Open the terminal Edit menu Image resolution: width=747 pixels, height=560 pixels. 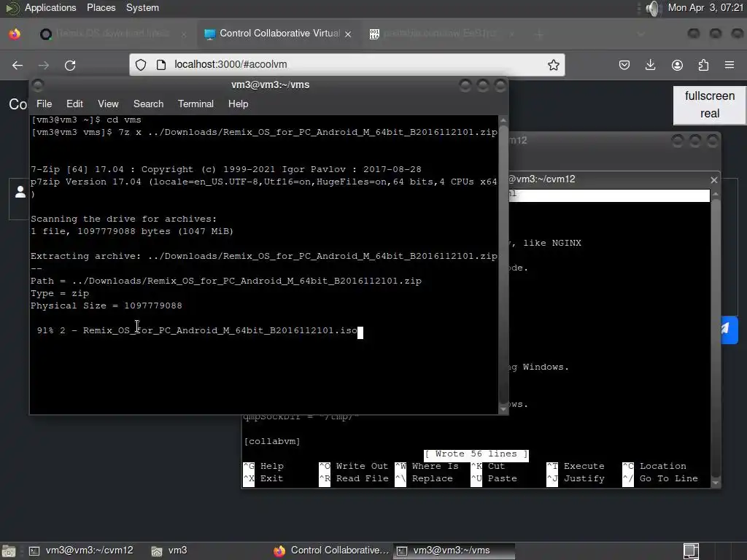pyautogui.click(x=74, y=104)
